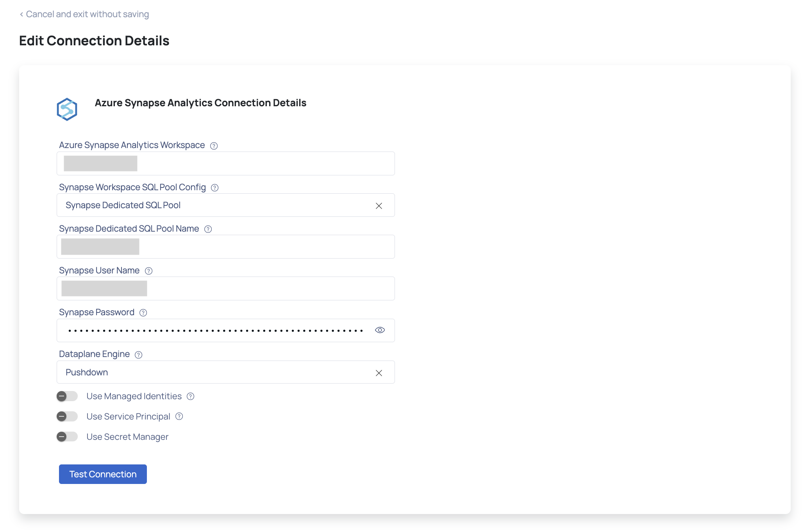The width and height of the screenshot is (811, 532).
Task: Open help for Use Managed Identities
Action: [190, 396]
